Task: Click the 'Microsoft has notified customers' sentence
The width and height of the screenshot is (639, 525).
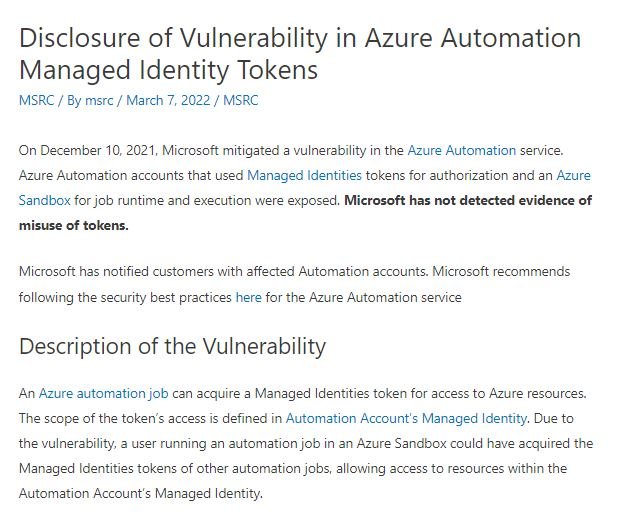Action: [223, 271]
